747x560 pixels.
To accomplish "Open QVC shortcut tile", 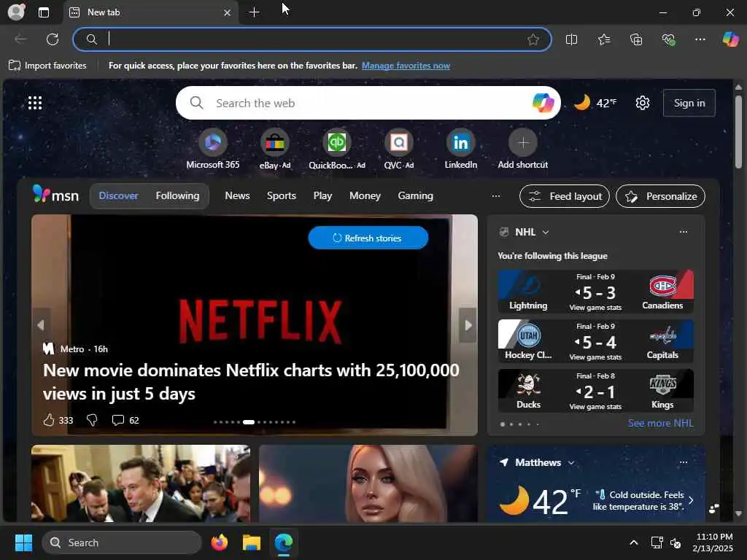I will [x=399, y=149].
